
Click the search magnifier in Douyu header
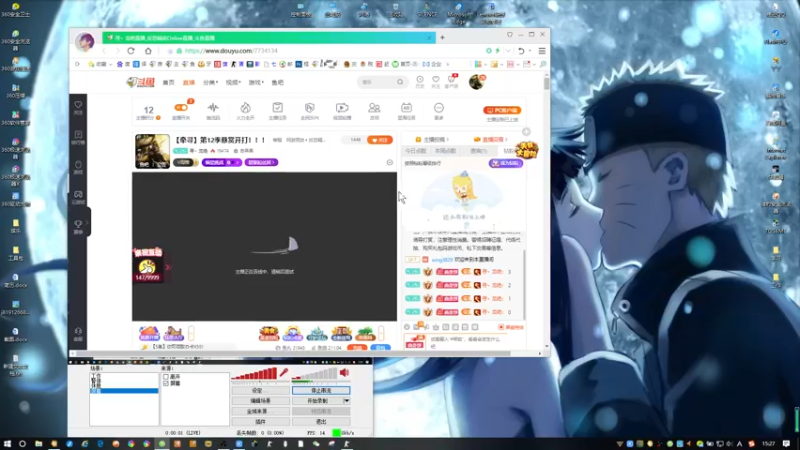point(400,82)
